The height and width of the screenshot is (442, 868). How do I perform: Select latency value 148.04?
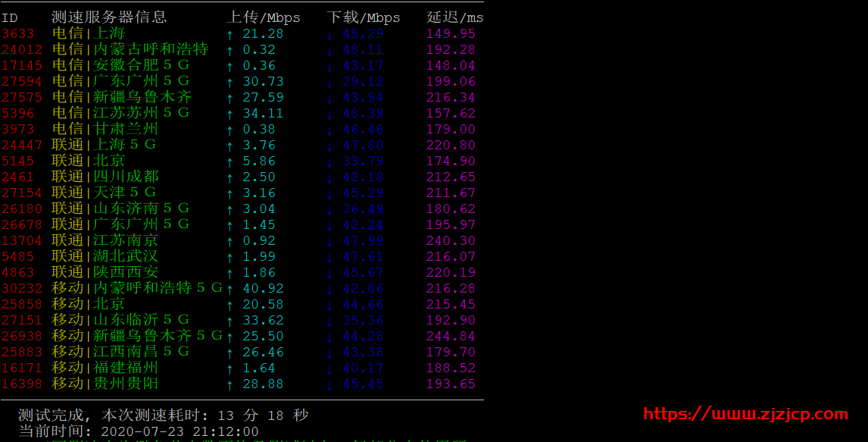(x=451, y=66)
